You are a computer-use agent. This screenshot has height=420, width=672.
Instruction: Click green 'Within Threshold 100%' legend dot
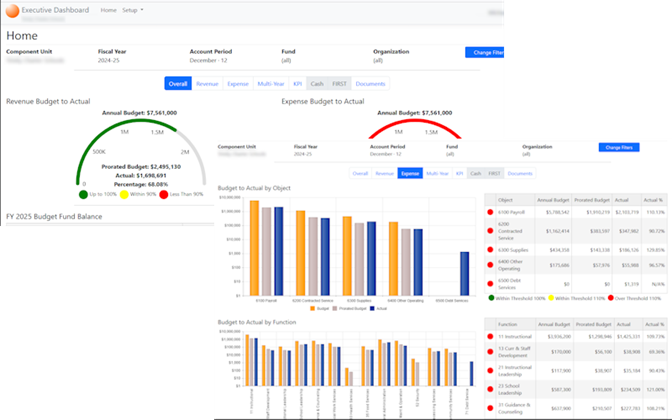tap(491, 298)
